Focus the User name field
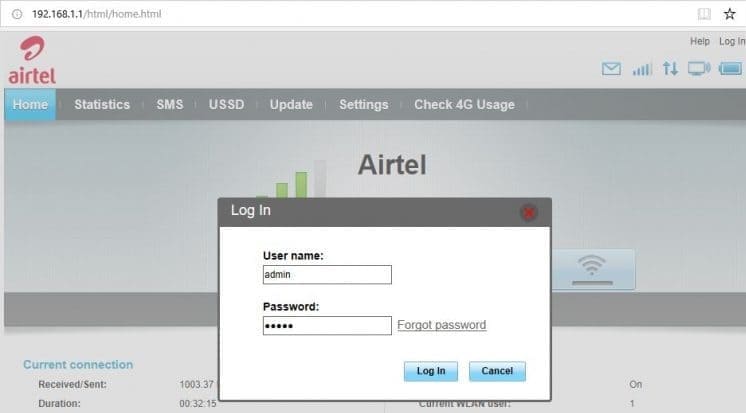 coord(327,275)
